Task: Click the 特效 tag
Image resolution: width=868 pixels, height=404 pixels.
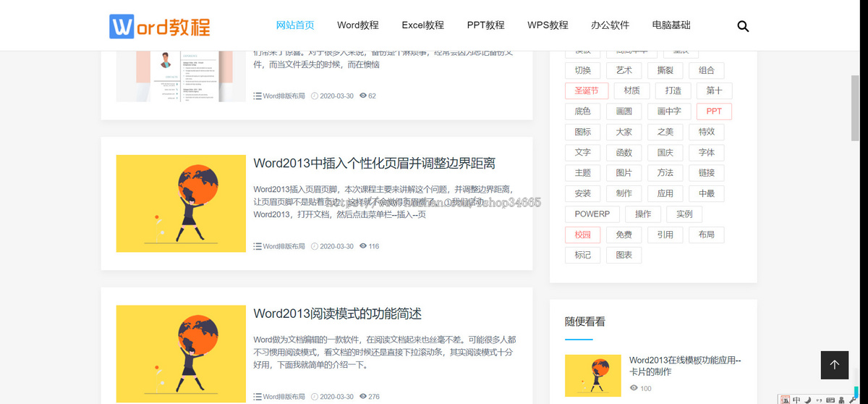Action: tap(707, 132)
